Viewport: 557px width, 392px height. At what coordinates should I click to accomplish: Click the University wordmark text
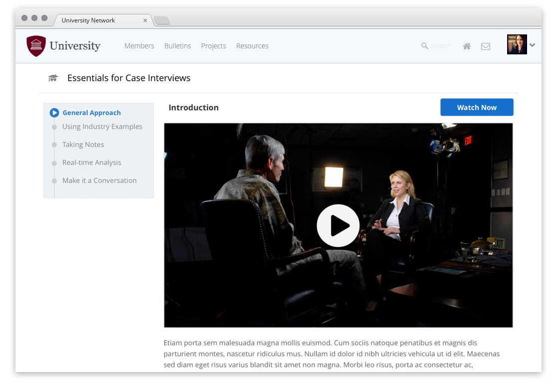[75, 46]
